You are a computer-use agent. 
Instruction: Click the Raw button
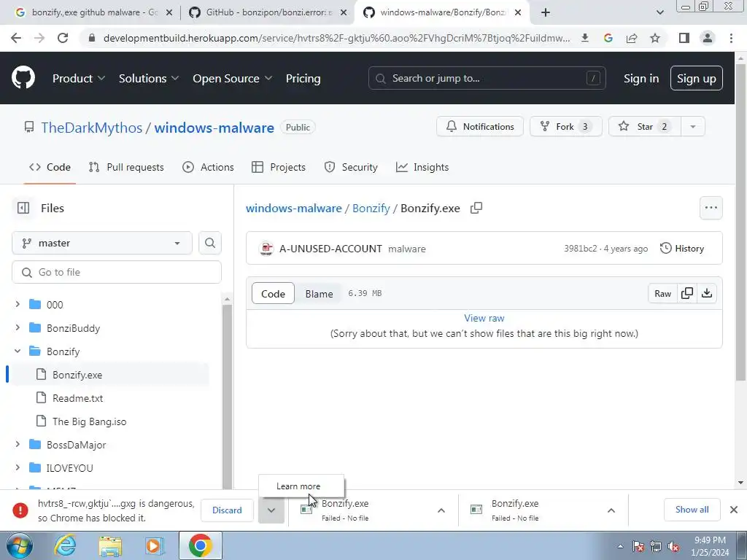click(x=662, y=293)
